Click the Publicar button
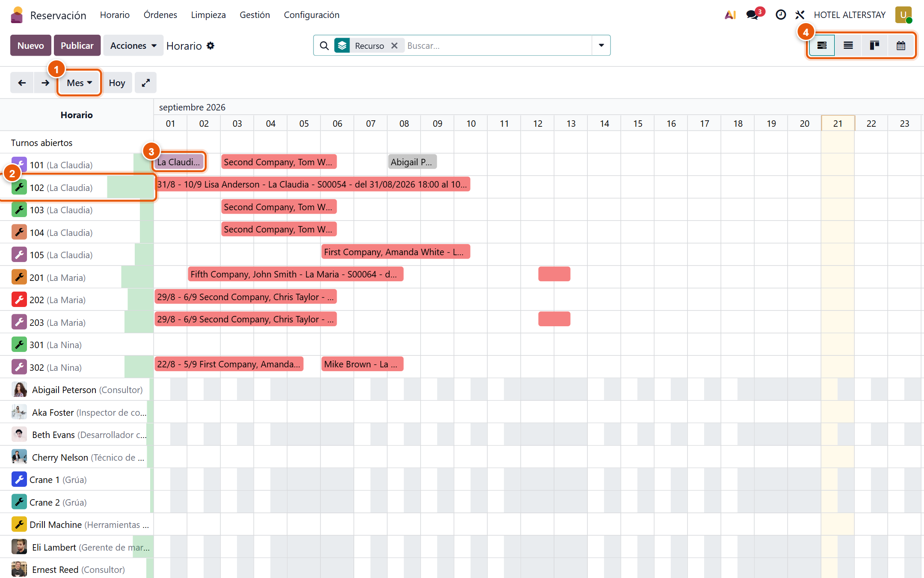The height and width of the screenshot is (578, 924). [x=77, y=45]
